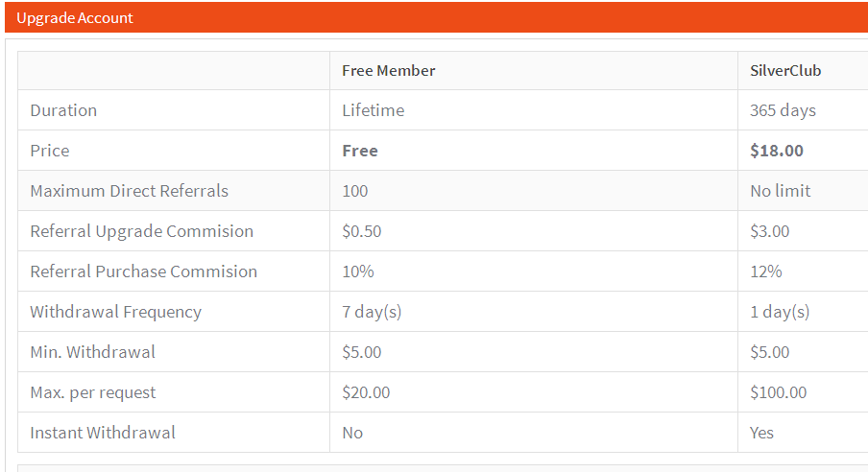This screenshot has width=868, height=472.
Task: Click the 7 day(s) withdrawal frequency
Action: tap(372, 312)
